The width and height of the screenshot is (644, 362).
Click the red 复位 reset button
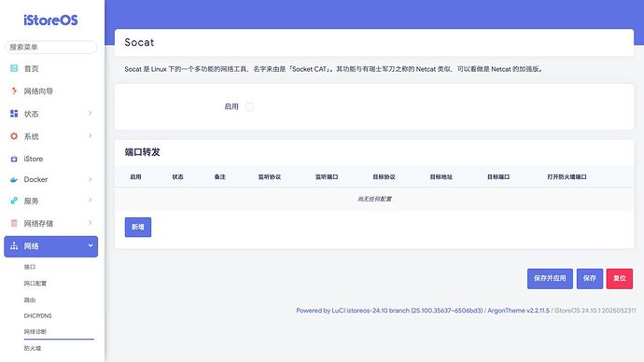[x=620, y=279]
